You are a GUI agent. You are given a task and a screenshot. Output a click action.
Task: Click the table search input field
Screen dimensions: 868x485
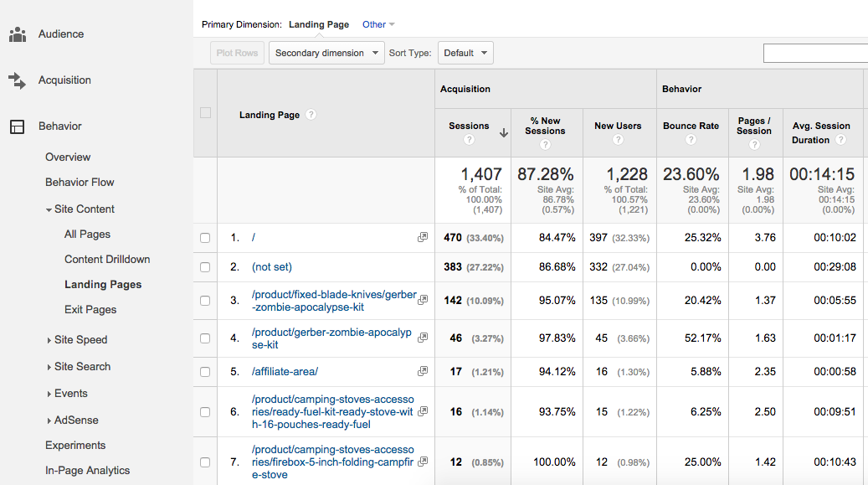[815, 53]
